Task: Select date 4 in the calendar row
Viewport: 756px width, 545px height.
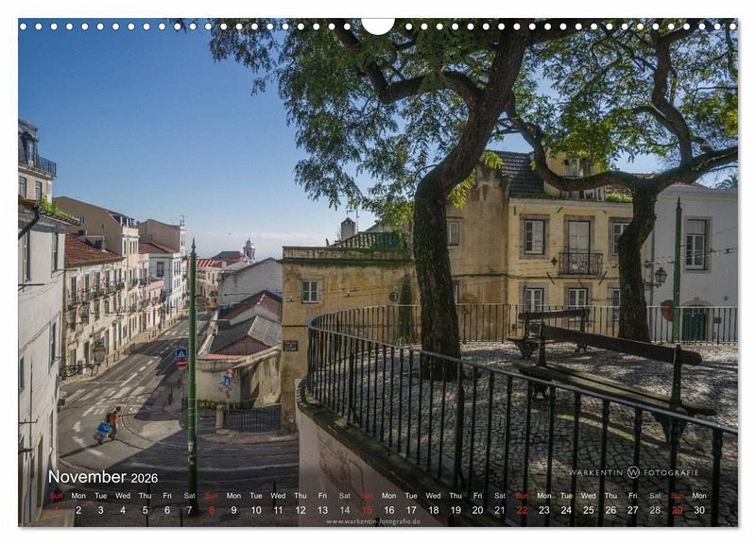Action: point(123,510)
